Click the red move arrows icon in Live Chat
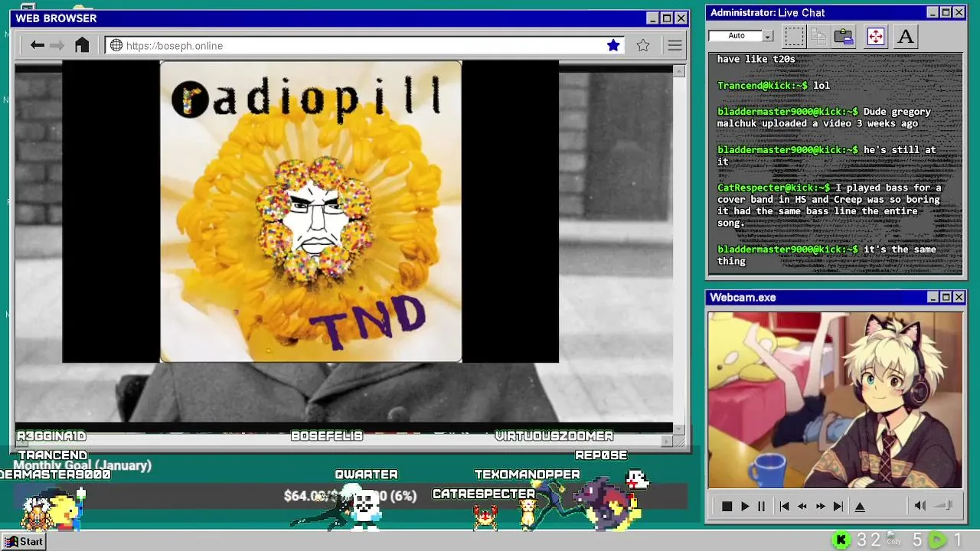Screen dimensions: 980x551 click(876, 36)
